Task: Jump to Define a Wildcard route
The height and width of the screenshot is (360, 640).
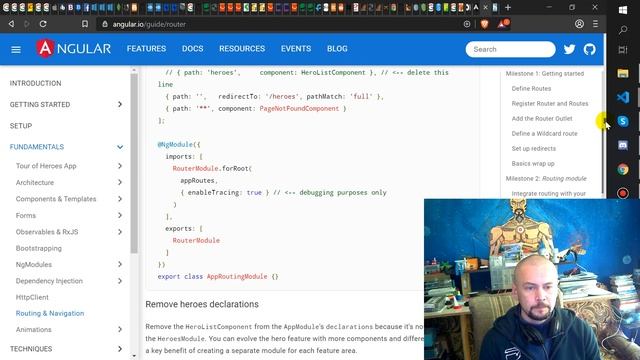Action: coord(544,133)
